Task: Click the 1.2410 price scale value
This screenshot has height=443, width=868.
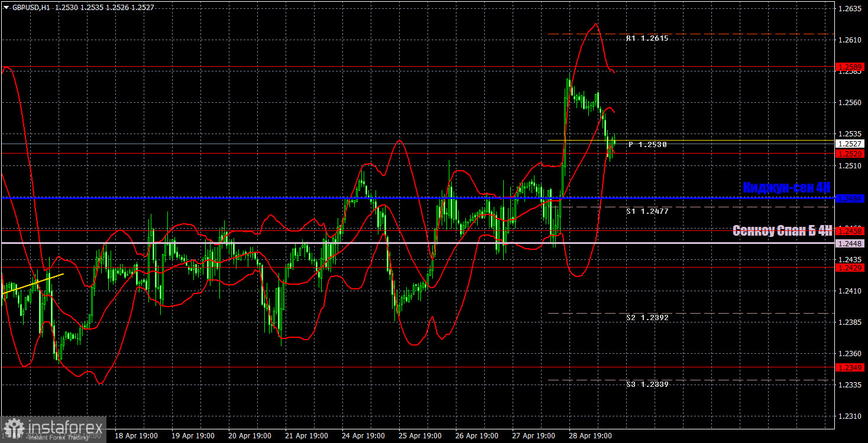Action: pos(849,291)
